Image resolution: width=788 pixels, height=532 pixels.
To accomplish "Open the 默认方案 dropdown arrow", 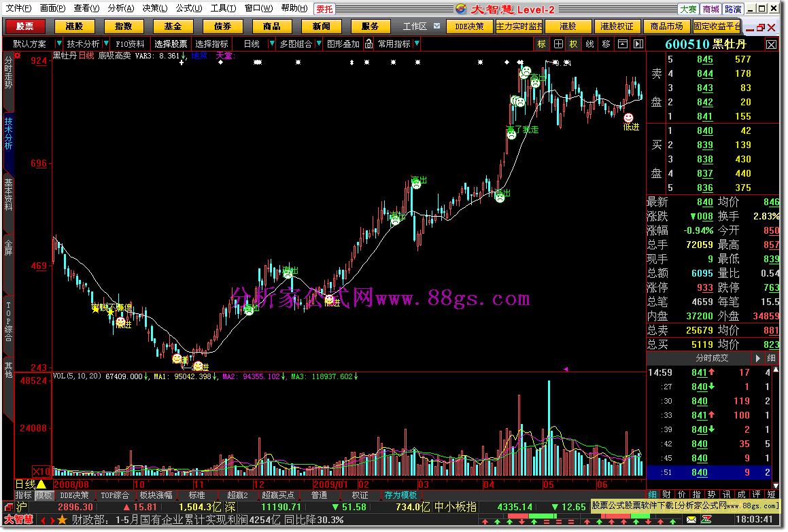I will click(x=58, y=44).
